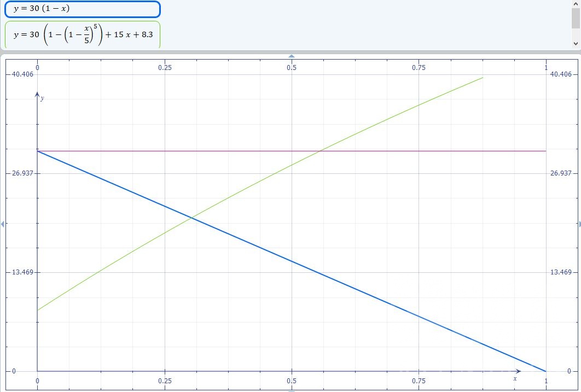Collapse the equation panel using the top-edge arrow
Viewport: 581px width, 392px height.
[292, 56]
